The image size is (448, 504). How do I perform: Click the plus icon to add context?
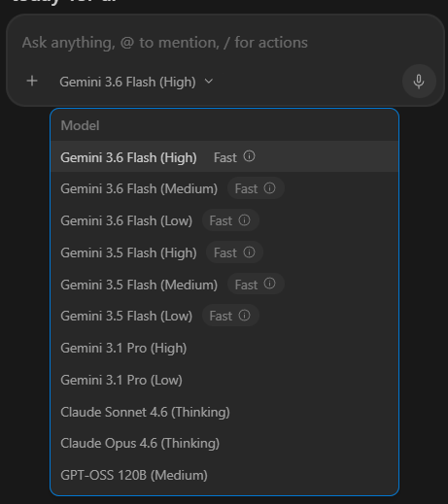[32, 81]
